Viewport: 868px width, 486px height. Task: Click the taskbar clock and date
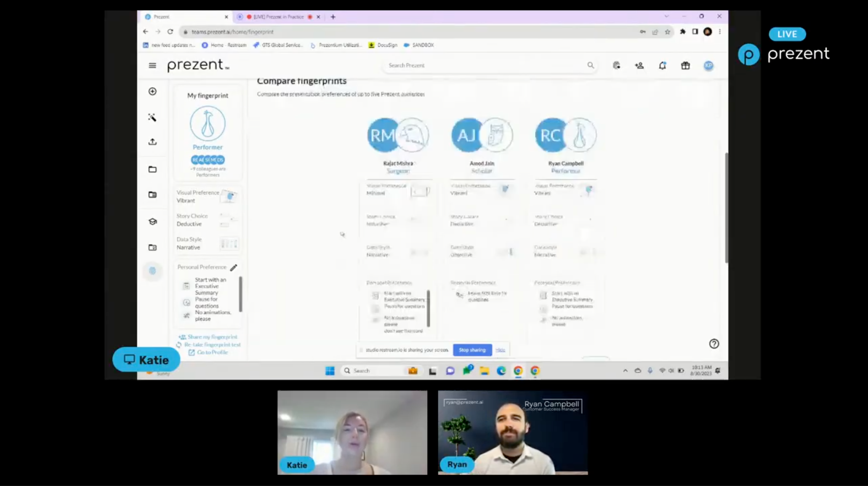coord(701,371)
